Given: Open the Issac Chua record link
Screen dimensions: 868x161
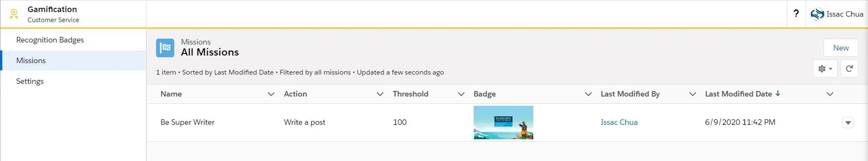Looking at the screenshot, I should (619, 122).
